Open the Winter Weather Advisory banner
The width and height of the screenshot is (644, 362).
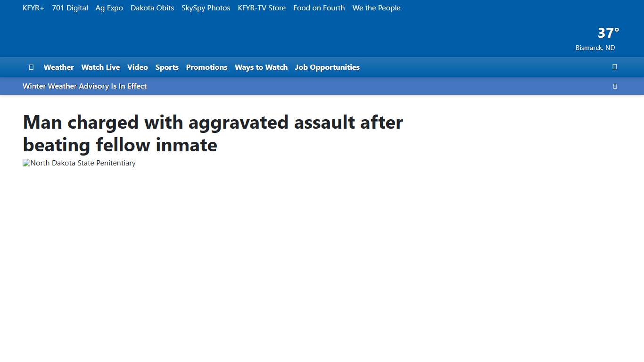coord(84,86)
